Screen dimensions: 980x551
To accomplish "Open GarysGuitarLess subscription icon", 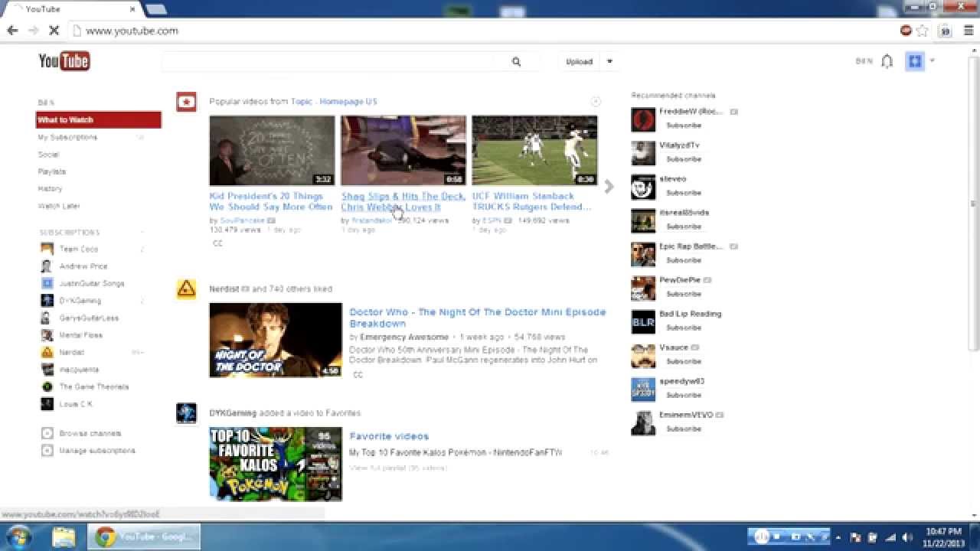I will pos(47,318).
